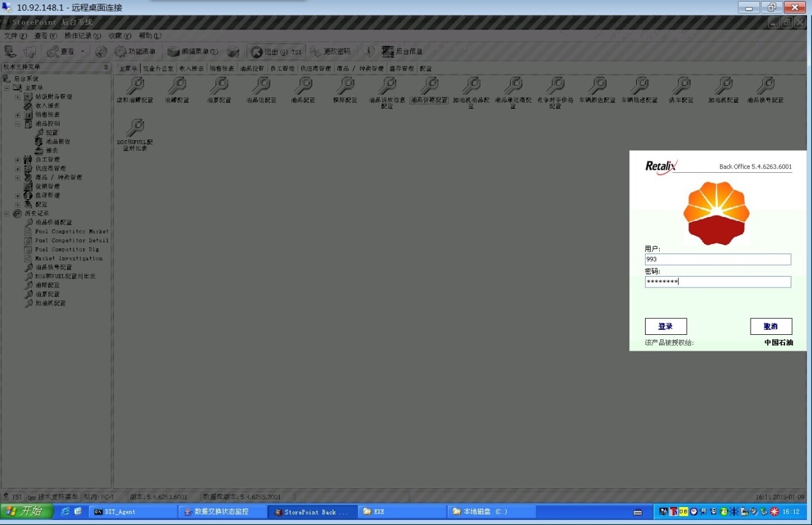
Task: Switch to 数据交换状态监控 taskbar window
Action: click(223, 512)
